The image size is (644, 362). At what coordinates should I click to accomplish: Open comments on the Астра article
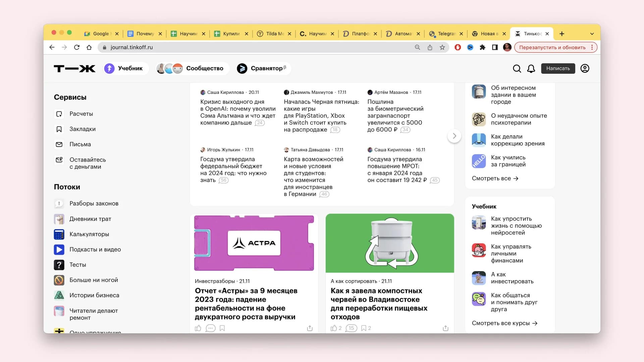tap(210, 328)
